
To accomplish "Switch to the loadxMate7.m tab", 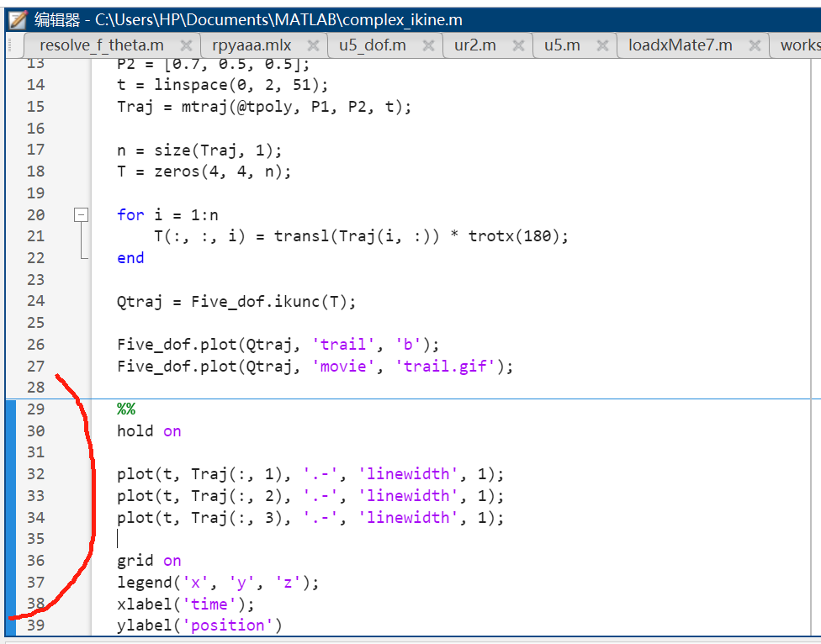I will point(681,45).
